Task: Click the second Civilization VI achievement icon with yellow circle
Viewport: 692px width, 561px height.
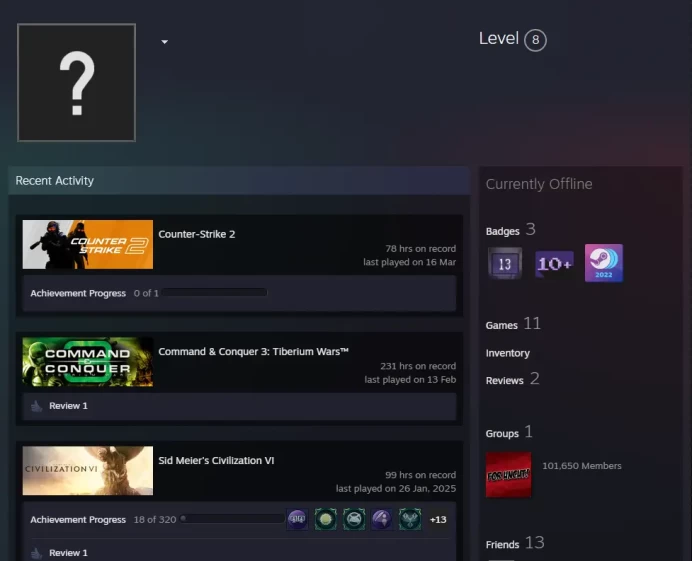Action: [326, 519]
